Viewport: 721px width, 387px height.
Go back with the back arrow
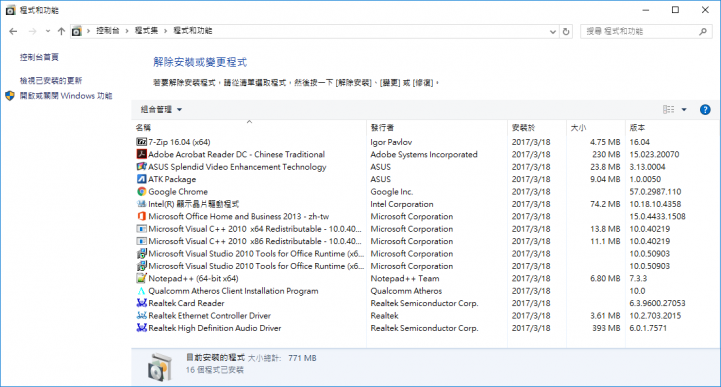(x=13, y=31)
